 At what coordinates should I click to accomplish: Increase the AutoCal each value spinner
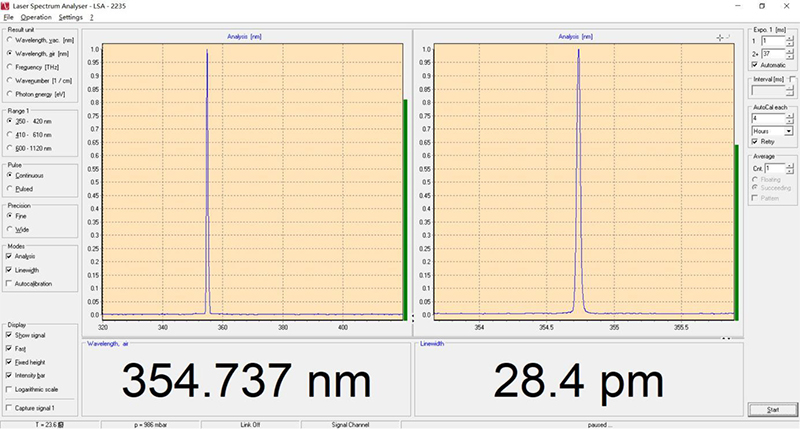(790, 114)
